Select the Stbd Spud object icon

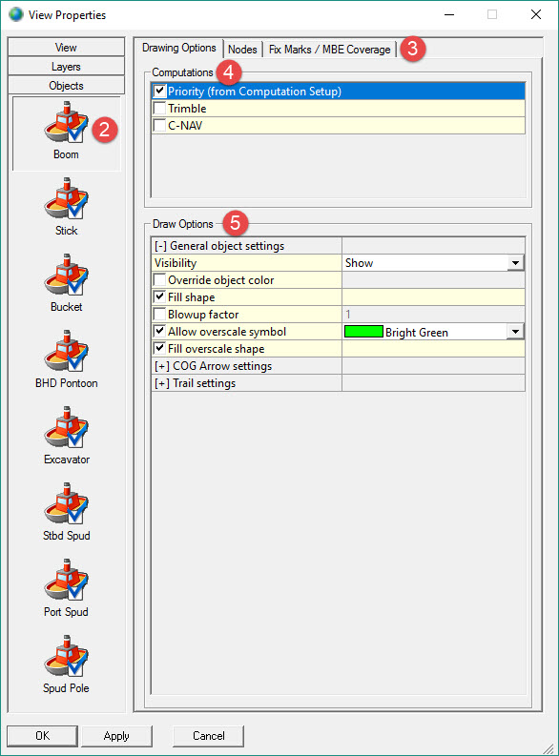pyautogui.click(x=66, y=503)
